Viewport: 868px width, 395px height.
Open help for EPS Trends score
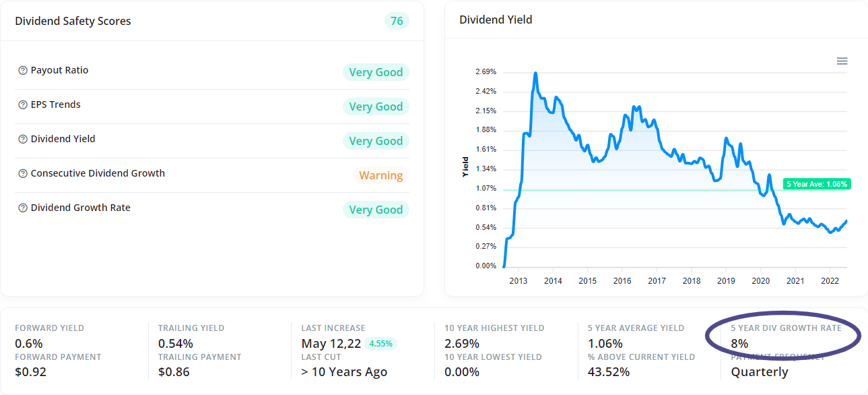(22, 104)
